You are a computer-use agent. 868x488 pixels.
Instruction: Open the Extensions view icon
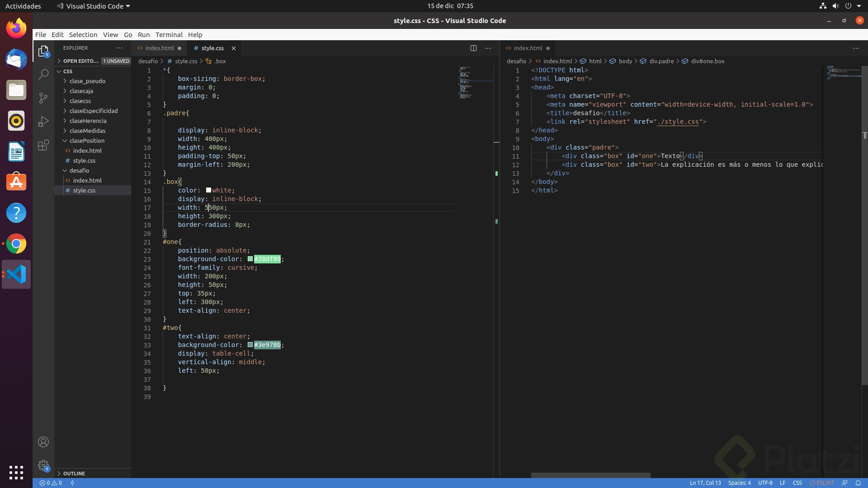(x=43, y=145)
